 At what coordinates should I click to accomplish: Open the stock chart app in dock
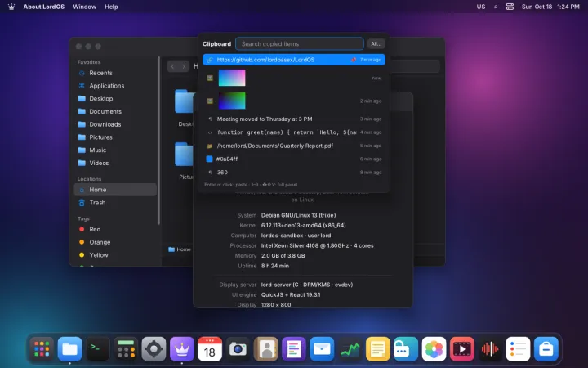pos(350,349)
